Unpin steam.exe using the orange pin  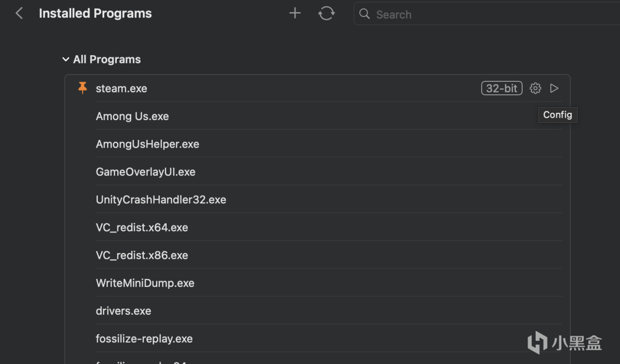coord(83,88)
